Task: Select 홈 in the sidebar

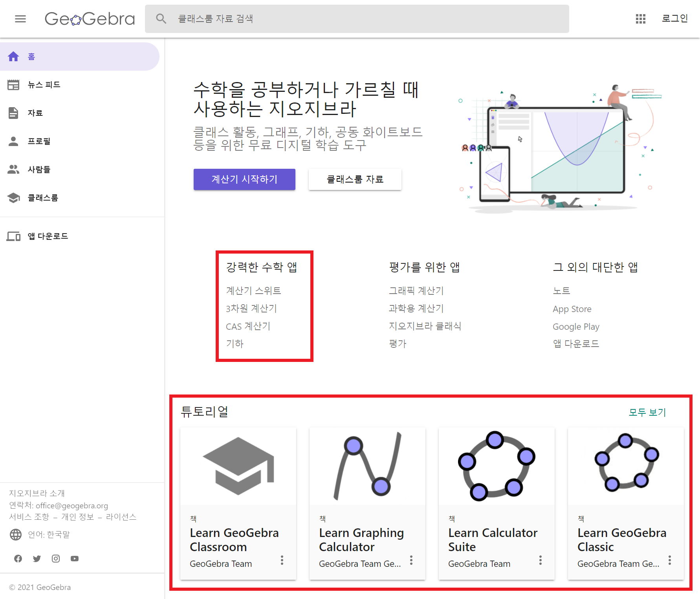Action: pos(80,57)
